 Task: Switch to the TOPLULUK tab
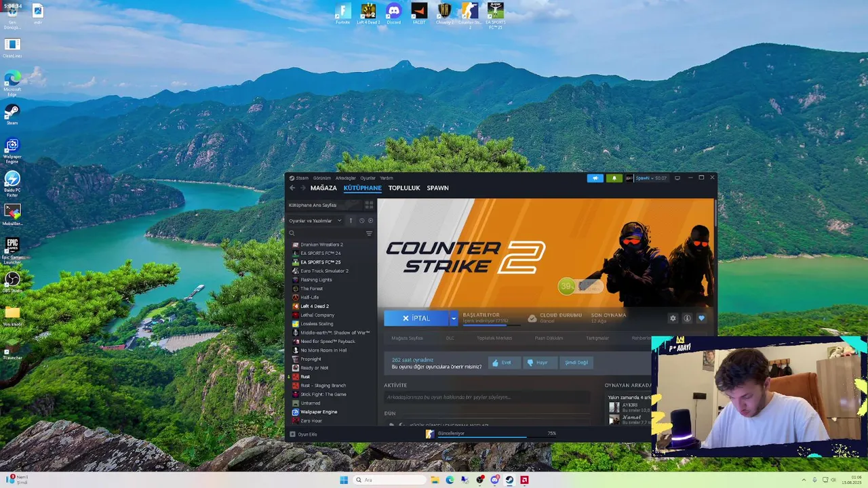tap(404, 188)
